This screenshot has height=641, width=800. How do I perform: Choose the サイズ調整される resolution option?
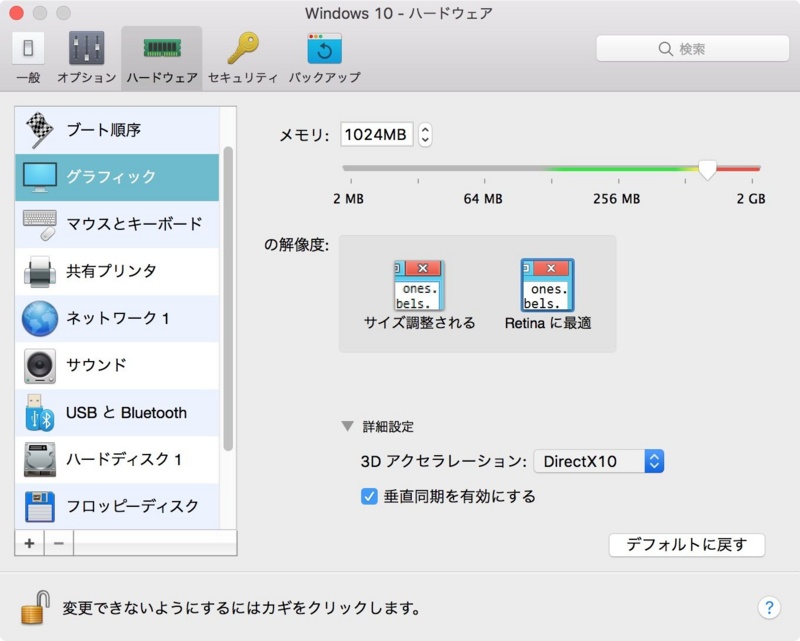coord(419,295)
